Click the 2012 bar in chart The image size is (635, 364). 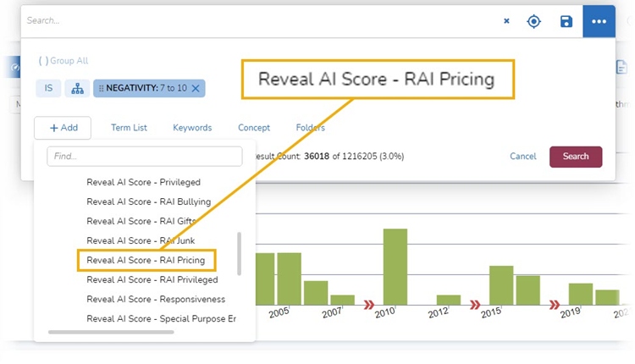tap(448, 300)
